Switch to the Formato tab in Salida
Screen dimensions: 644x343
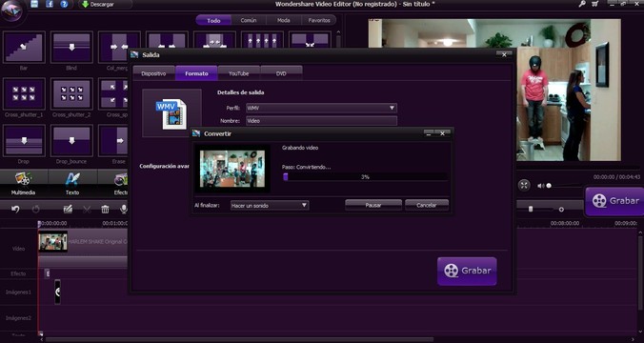[196, 73]
